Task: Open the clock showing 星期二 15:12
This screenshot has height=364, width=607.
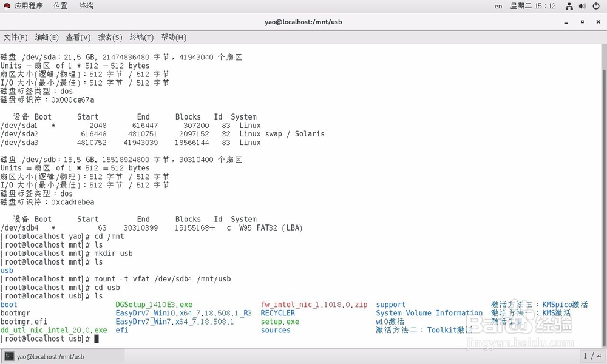Action: pyautogui.click(x=533, y=6)
